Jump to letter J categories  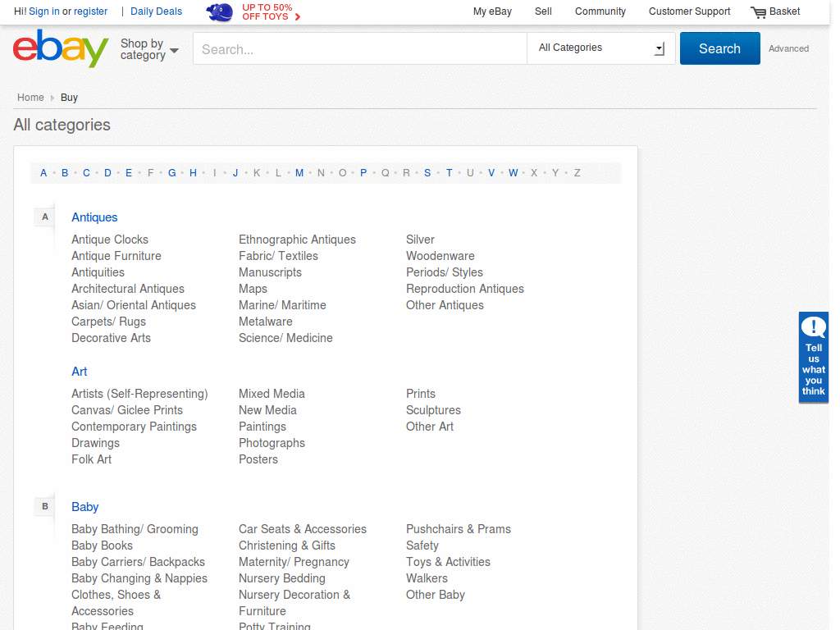(x=235, y=172)
